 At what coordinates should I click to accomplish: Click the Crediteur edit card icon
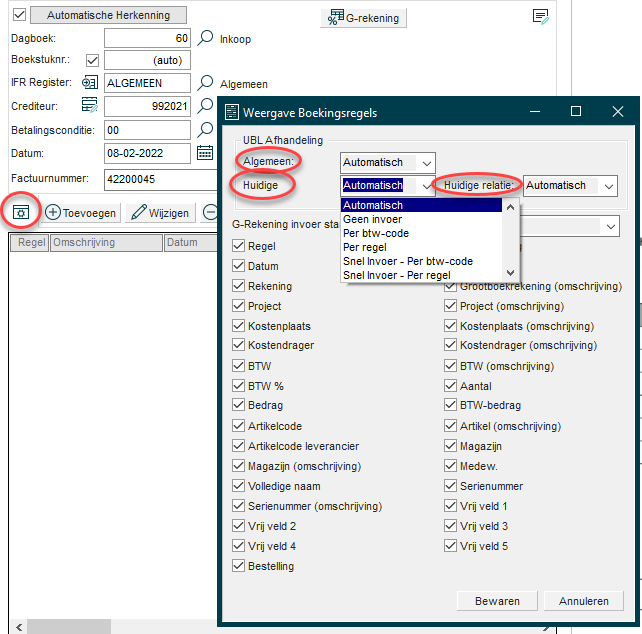(90, 105)
